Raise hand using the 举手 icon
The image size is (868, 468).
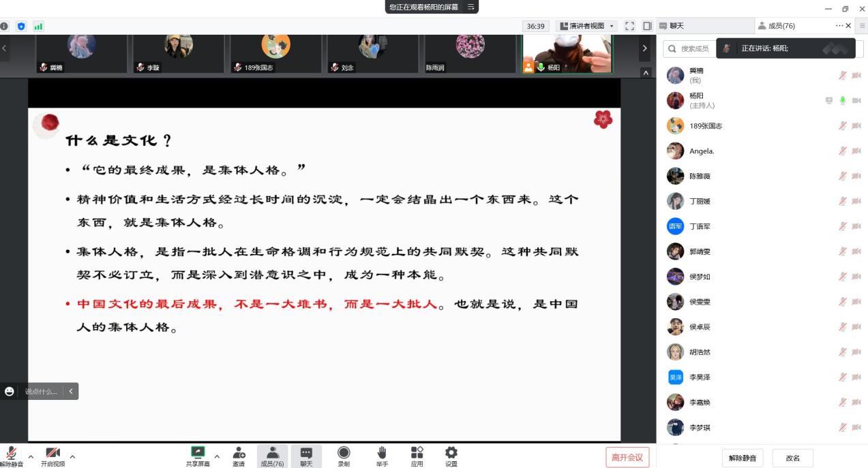tap(382, 452)
